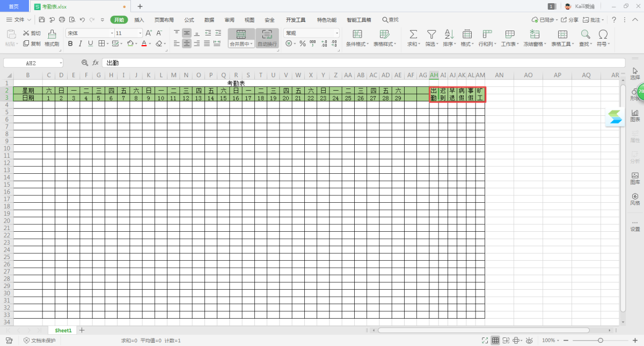Click document unprotected (文档未保护) status
This screenshot has width=644, height=346.
[x=39, y=341]
